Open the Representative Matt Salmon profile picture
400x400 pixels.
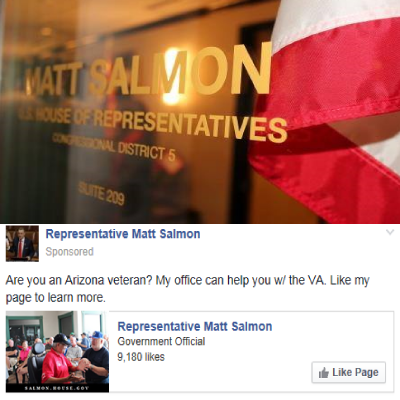pyautogui.click(x=22, y=243)
